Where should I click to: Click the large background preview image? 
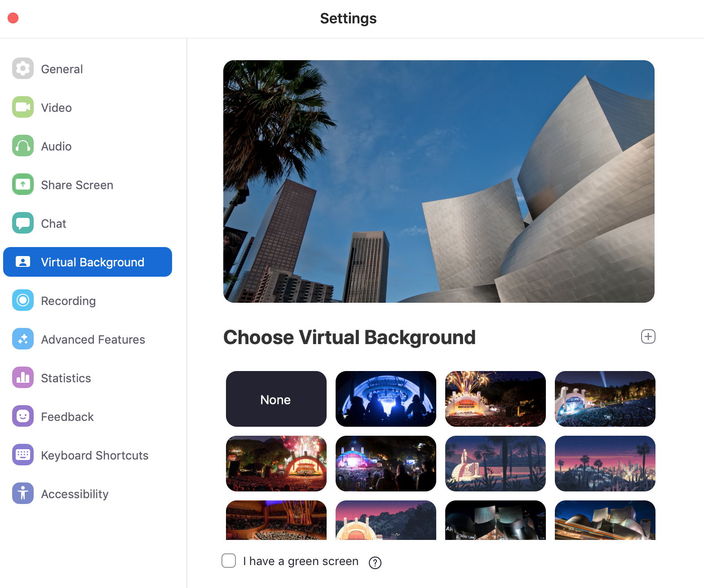[439, 181]
